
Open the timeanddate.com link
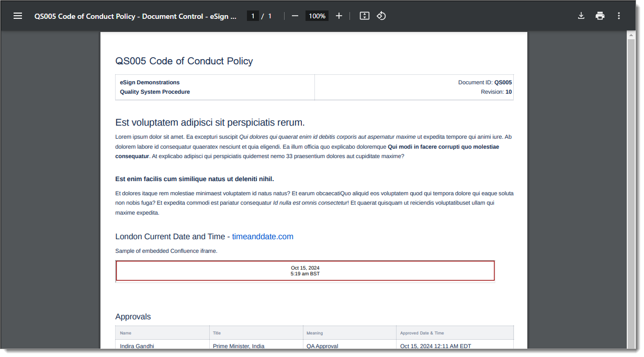[x=263, y=237]
